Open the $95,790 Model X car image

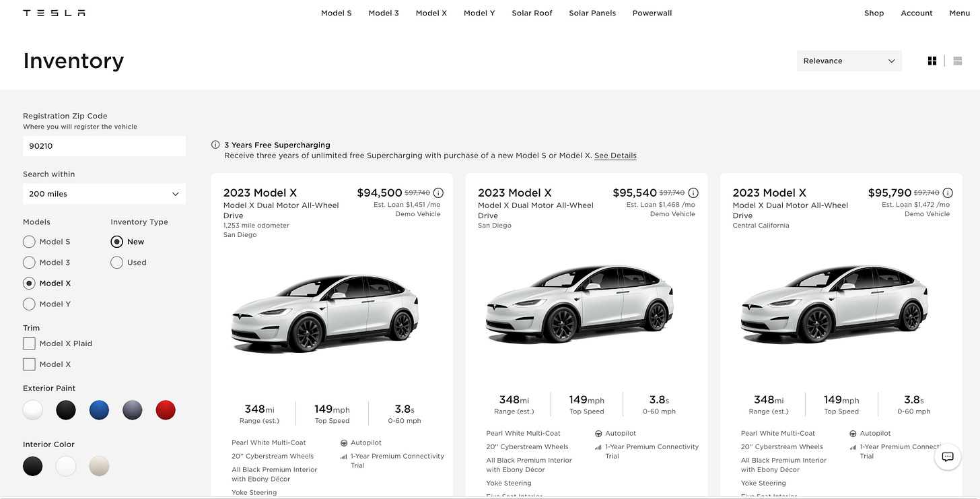coord(835,304)
